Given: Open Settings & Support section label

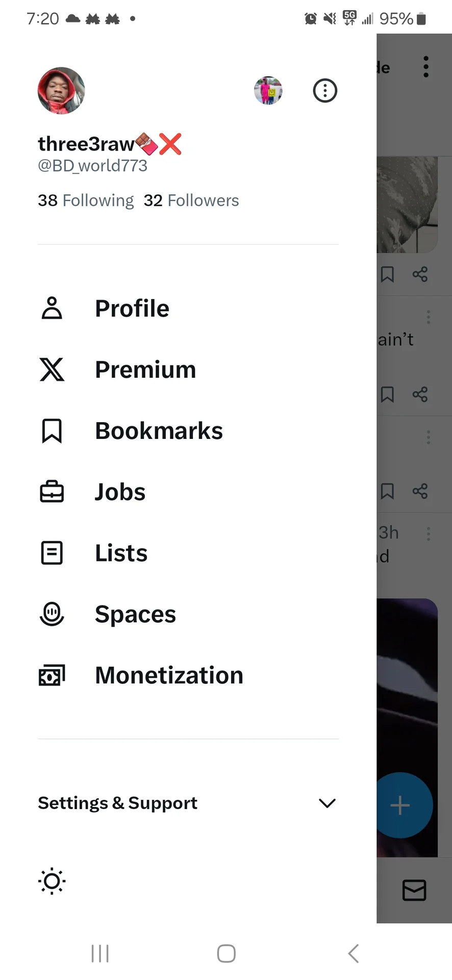Looking at the screenshot, I should (x=117, y=803).
